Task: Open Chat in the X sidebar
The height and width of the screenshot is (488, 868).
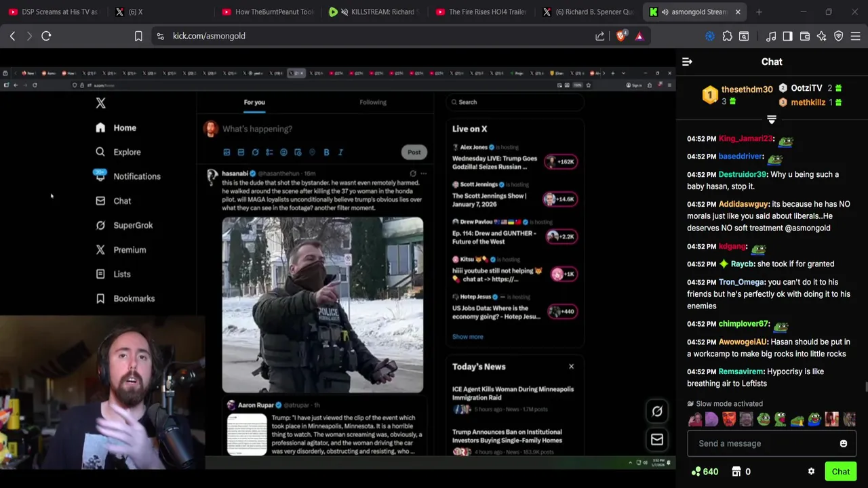Action: point(114,201)
